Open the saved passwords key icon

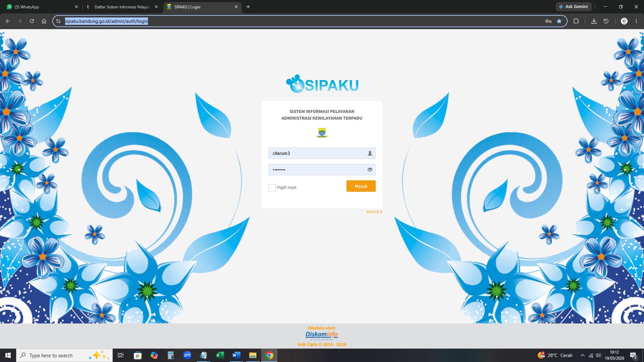548,21
